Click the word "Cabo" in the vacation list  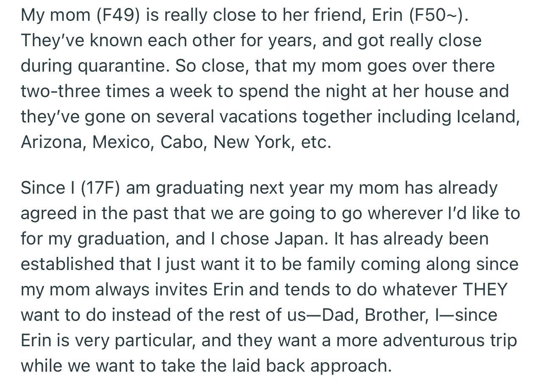pos(181,142)
